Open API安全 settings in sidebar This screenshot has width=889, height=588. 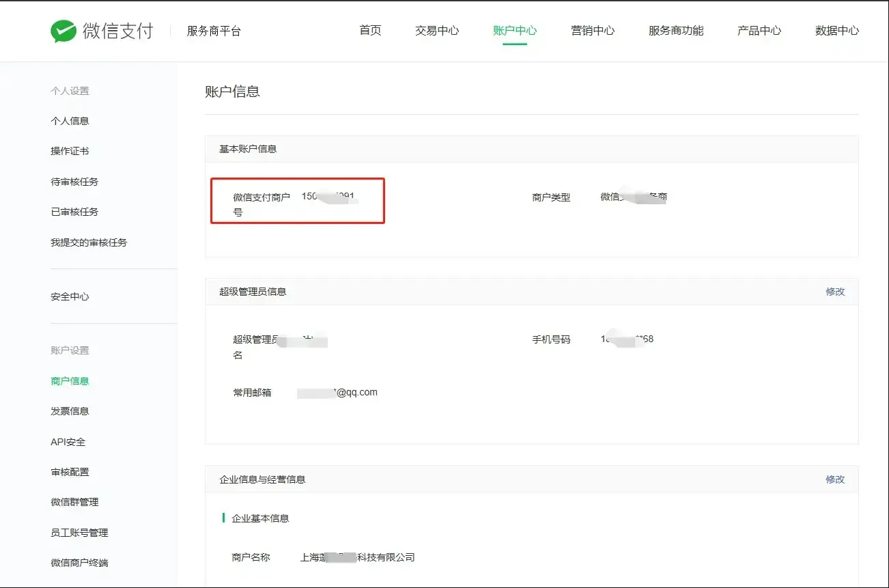(x=68, y=442)
